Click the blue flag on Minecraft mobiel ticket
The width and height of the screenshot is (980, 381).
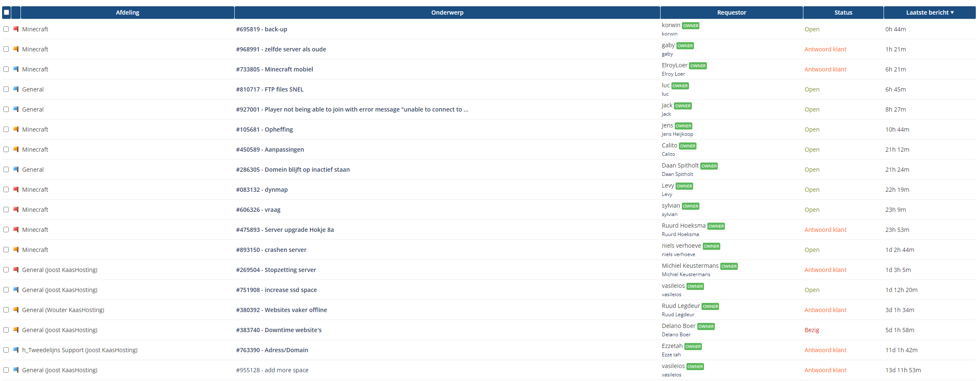pos(16,69)
